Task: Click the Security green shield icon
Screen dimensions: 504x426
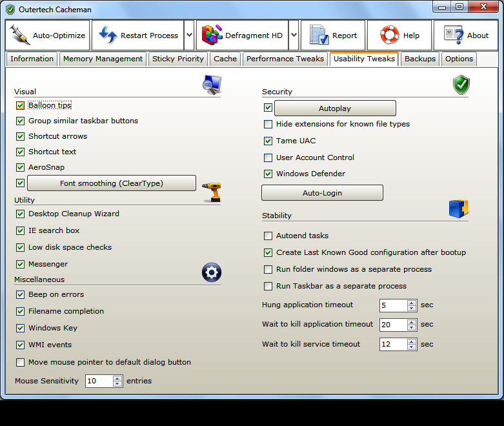Action: coord(461,85)
